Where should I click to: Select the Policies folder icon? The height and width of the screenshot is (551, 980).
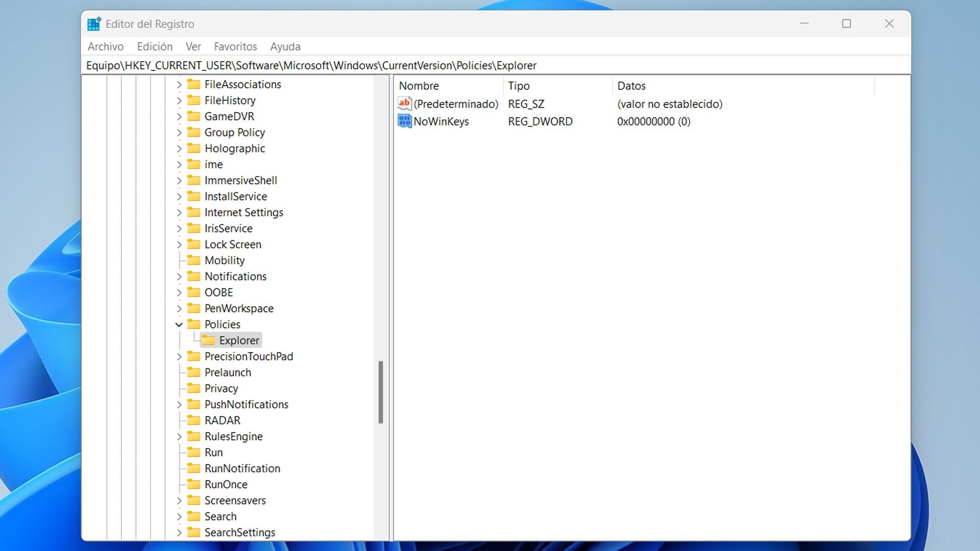[x=193, y=324]
